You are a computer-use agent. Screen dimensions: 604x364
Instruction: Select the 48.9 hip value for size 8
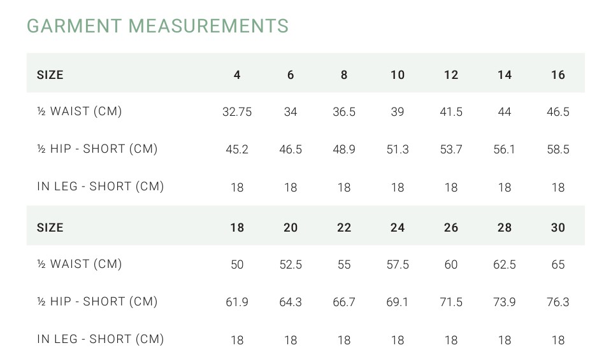pyautogui.click(x=344, y=150)
